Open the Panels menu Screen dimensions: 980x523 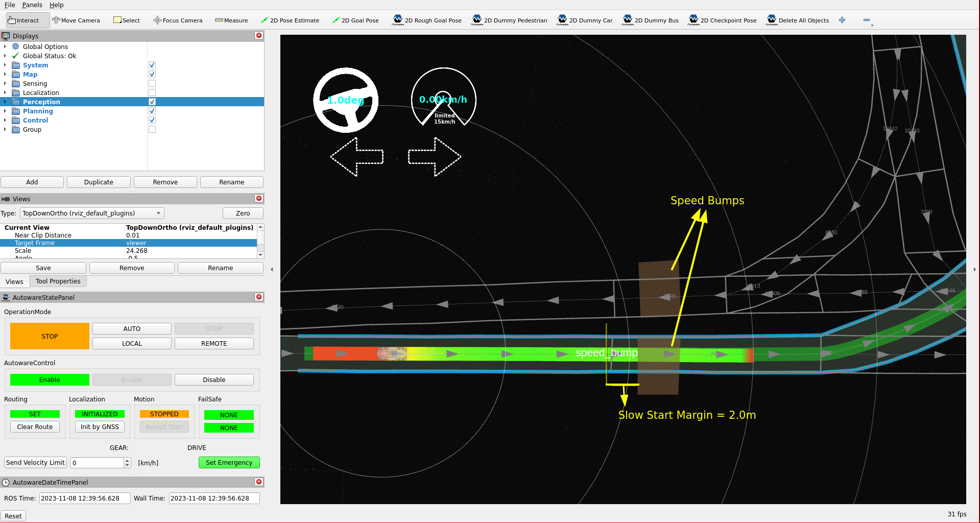pyautogui.click(x=32, y=5)
